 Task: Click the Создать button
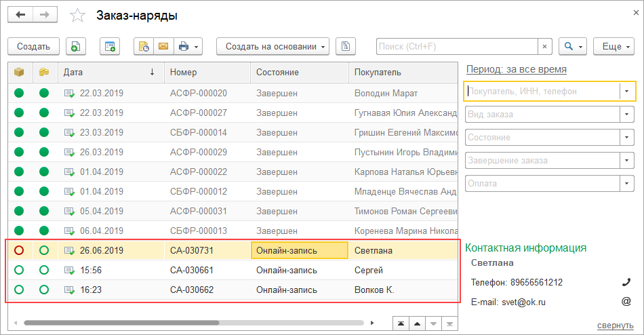(34, 47)
